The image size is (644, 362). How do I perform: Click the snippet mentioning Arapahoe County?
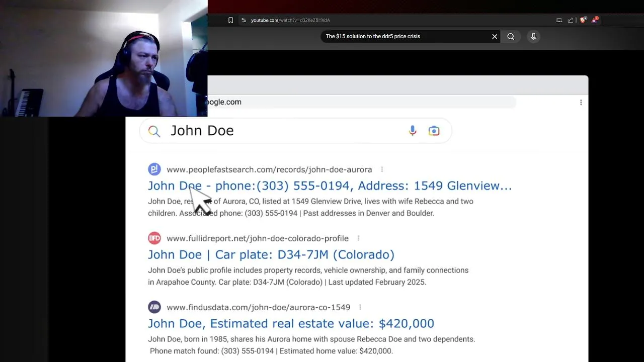[308, 276]
